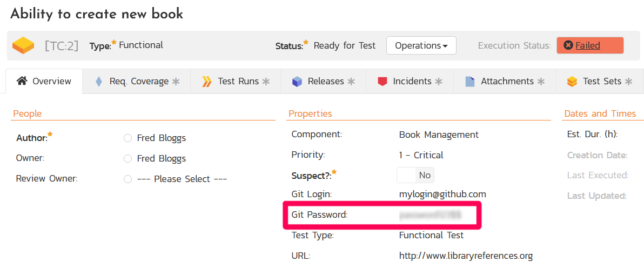This screenshot has width=644, height=268.
Task: Click the home icon on Overview tab
Action: point(22,81)
